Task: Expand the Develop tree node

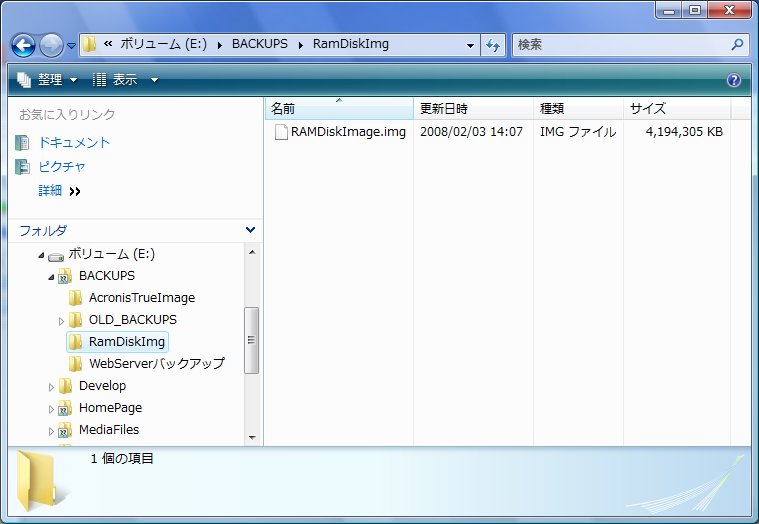Action: (51, 387)
